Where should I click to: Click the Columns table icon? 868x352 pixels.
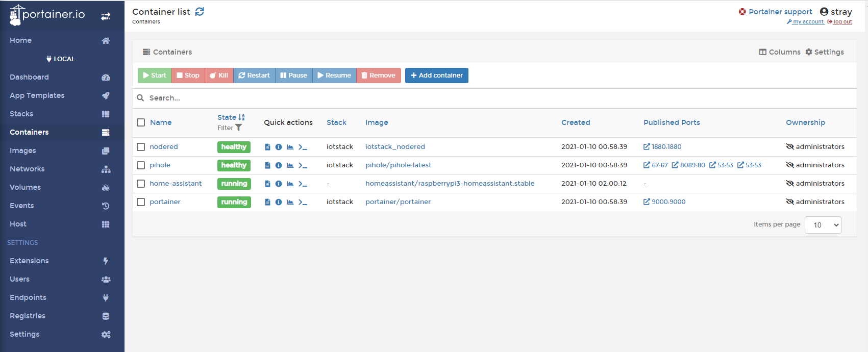click(763, 52)
